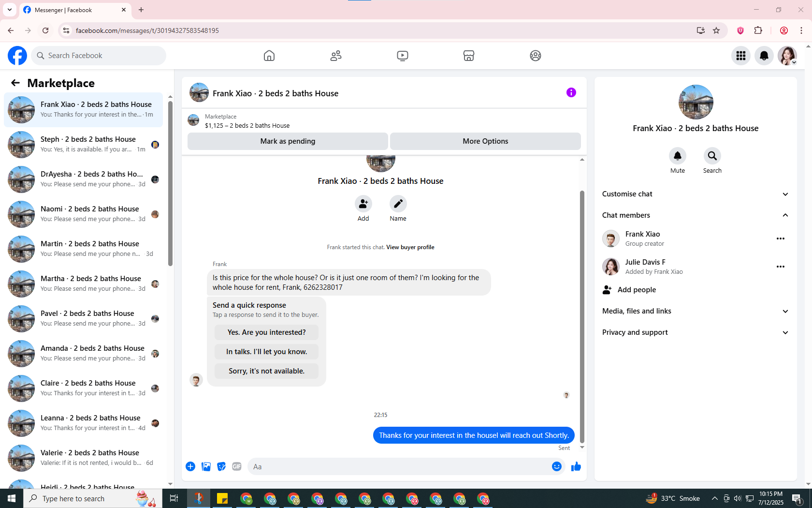
Task: Click Mark as pending button
Action: (288, 141)
